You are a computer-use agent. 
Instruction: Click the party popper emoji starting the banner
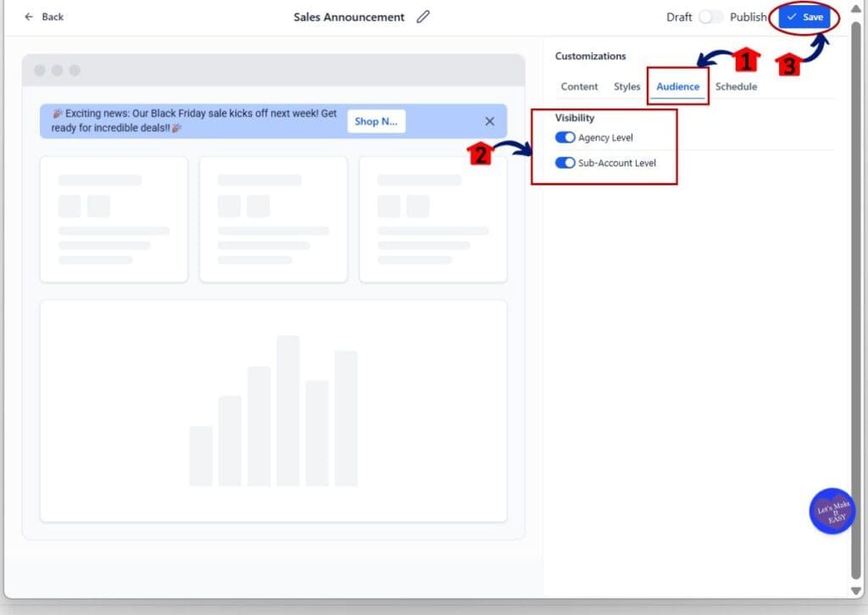pyautogui.click(x=58, y=113)
